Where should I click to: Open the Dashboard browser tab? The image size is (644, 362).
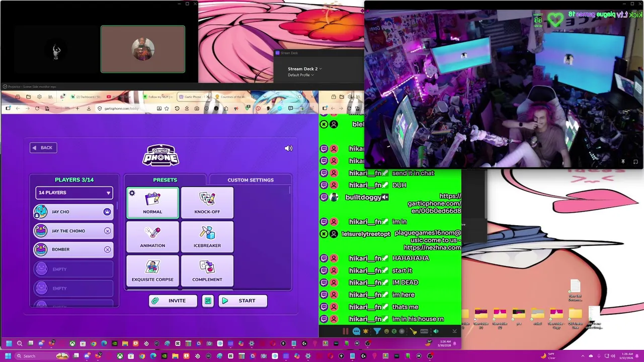(x=86, y=97)
